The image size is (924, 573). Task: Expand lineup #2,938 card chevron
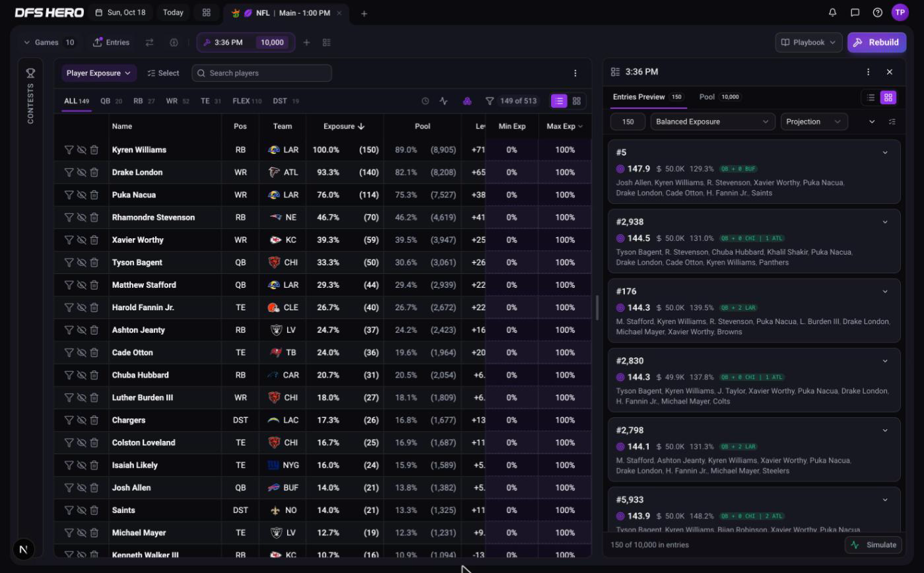[885, 222]
